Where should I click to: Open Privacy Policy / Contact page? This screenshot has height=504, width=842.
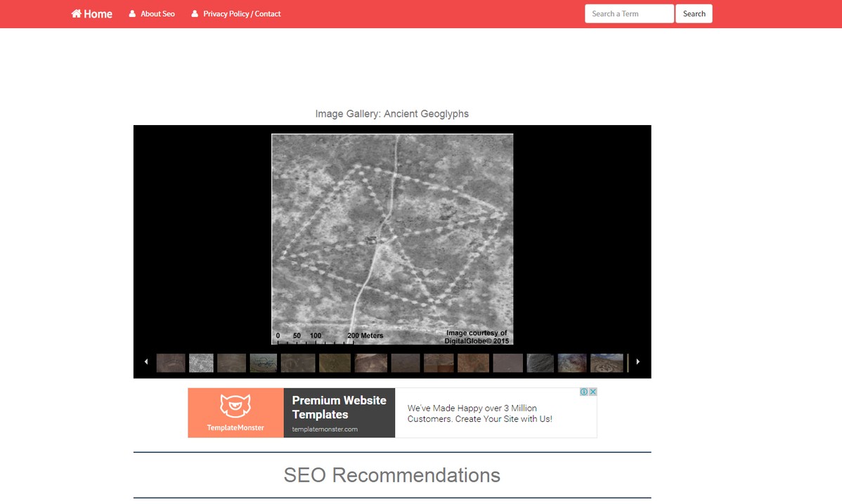pos(235,14)
